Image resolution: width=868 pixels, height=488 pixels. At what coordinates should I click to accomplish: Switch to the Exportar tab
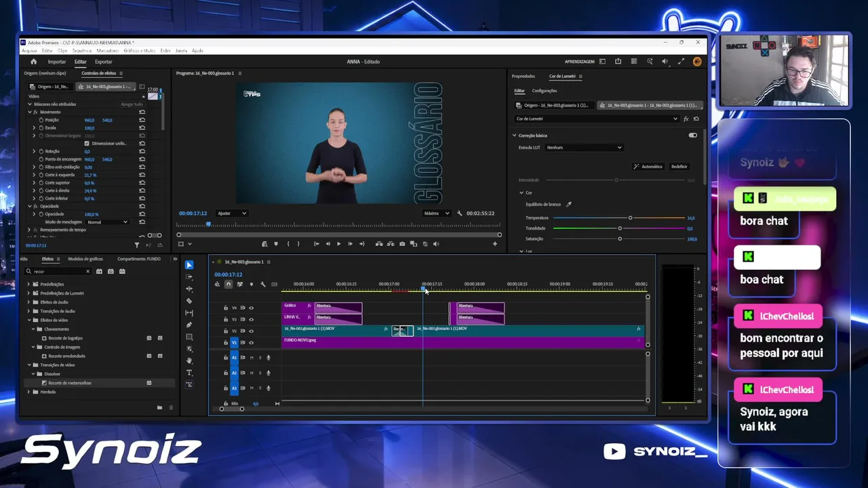[103, 62]
